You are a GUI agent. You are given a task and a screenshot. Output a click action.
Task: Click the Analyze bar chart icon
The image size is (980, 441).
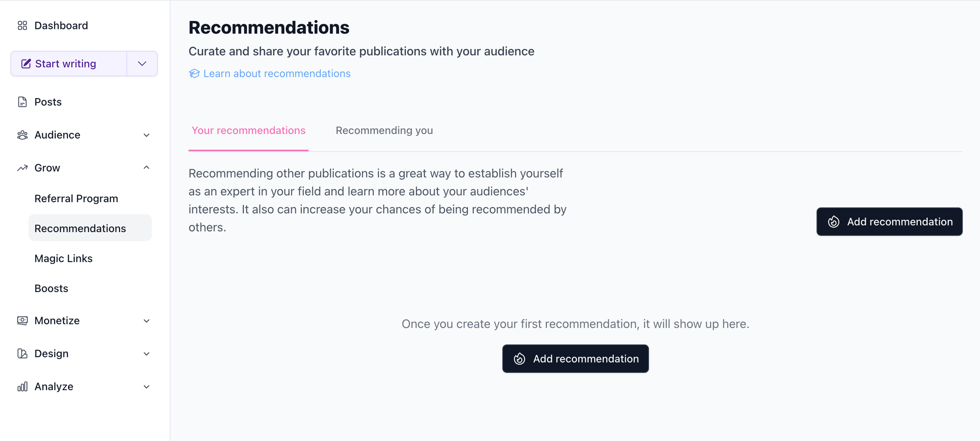(x=22, y=386)
